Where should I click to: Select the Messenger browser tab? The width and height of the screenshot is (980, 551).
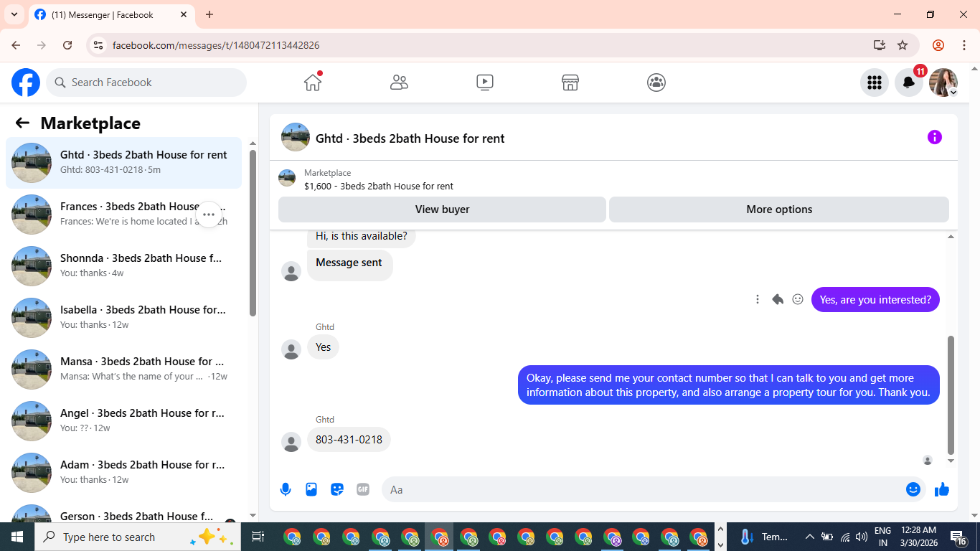[x=112, y=15]
